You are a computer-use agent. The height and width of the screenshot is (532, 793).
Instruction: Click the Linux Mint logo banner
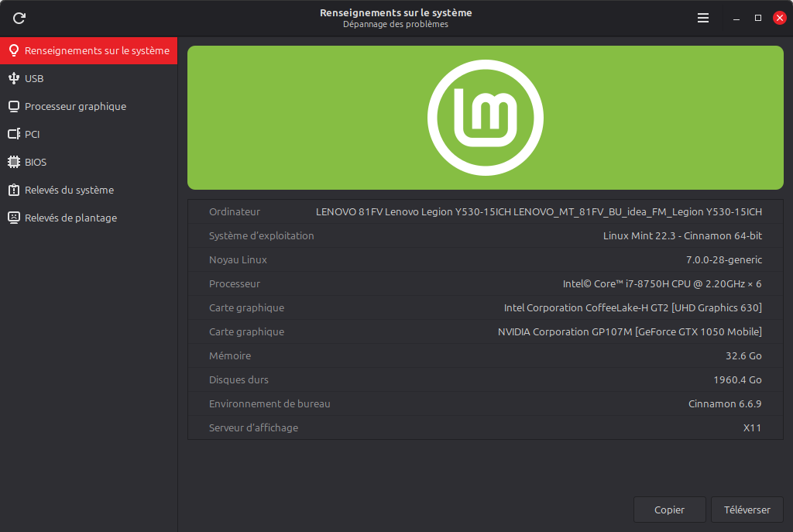tap(486, 118)
